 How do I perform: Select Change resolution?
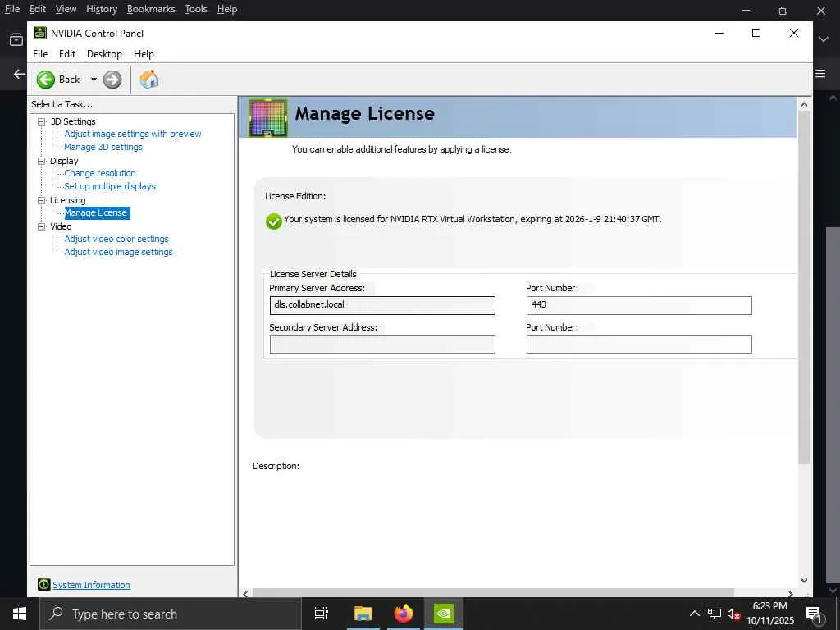(x=100, y=173)
